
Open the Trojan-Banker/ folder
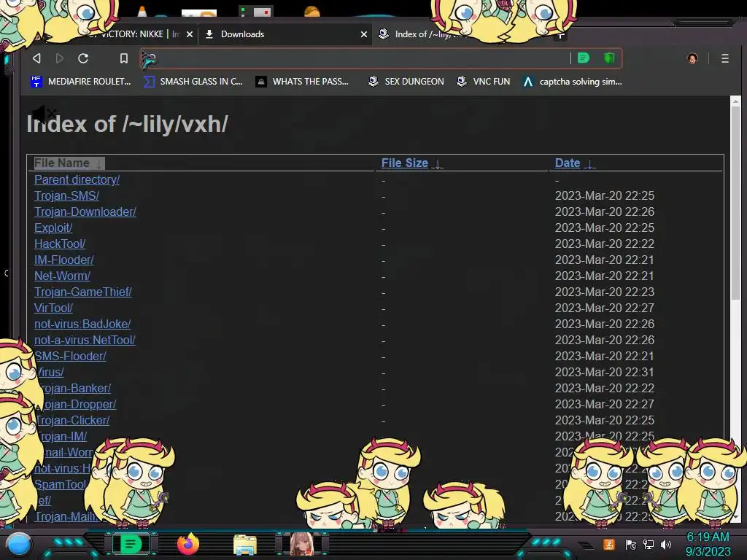75,388
